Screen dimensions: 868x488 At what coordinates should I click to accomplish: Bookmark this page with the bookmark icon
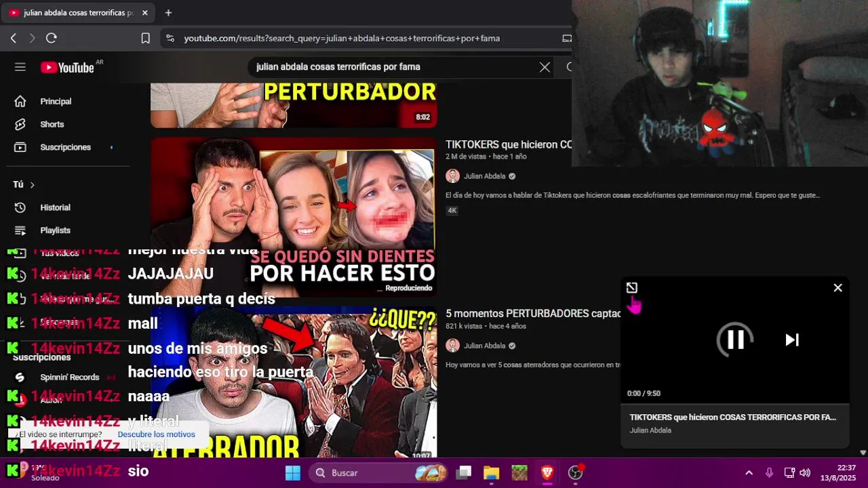[145, 39]
